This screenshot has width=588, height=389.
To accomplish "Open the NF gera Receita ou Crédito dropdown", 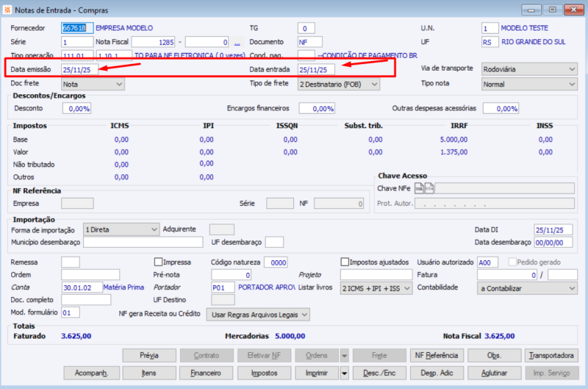I will [x=257, y=314].
